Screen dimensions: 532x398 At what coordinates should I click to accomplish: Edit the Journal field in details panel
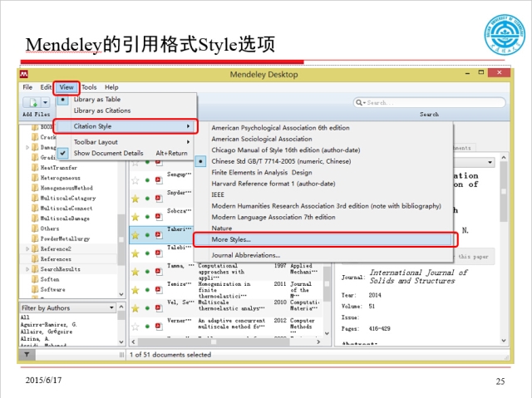click(x=418, y=277)
